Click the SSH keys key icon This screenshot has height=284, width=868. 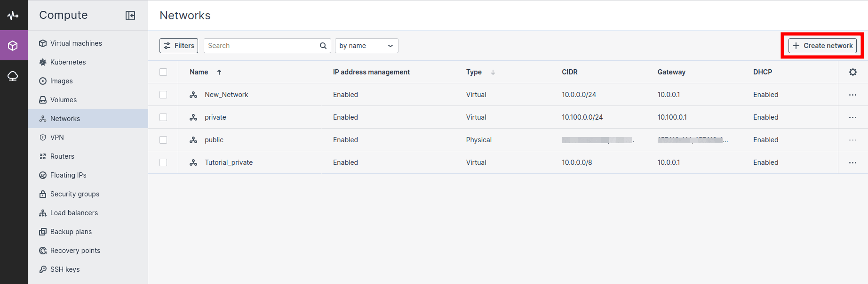(43, 269)
